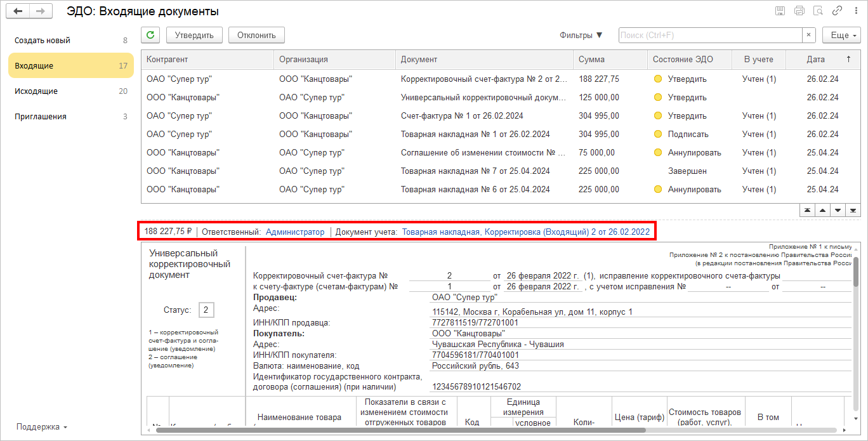Expand the Фильтры dropdown
Screen dimensions: 868x441
tap(581, 35)
